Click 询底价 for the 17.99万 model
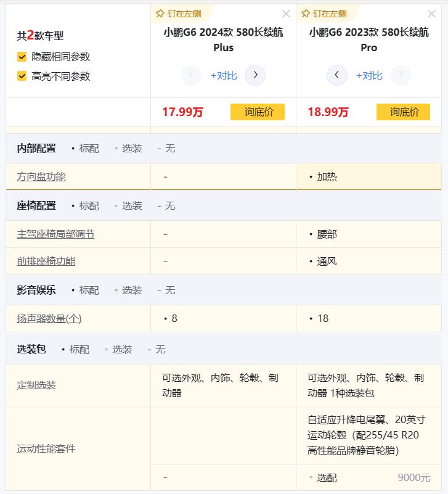 pyautogui.click(x=258, y=112)
